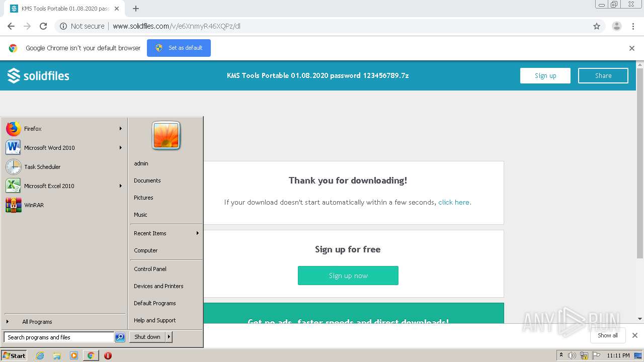Reload the solidfiles page
The height and width of the screenshot is (362, 644).
(x=43, y=26)
